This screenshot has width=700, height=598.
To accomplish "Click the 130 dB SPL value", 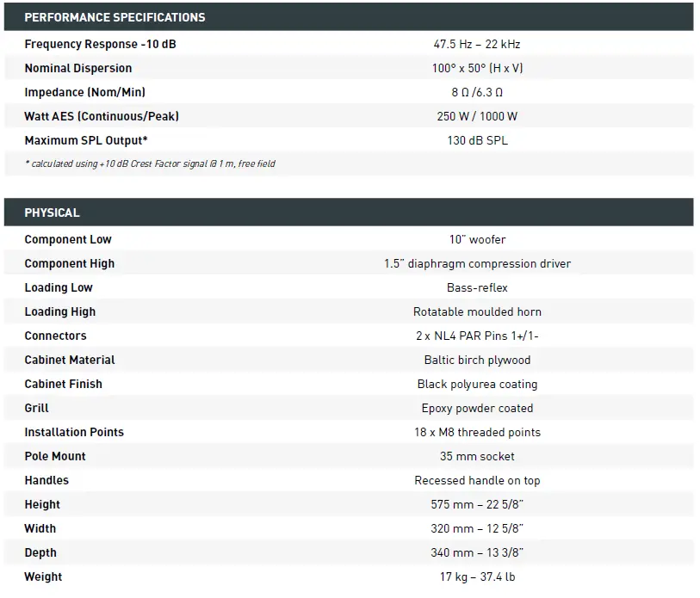I will point(477,140).
